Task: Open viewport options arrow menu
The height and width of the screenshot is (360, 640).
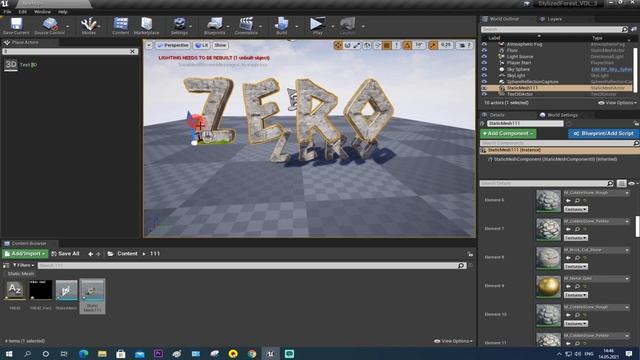Action: pos(149,45)
